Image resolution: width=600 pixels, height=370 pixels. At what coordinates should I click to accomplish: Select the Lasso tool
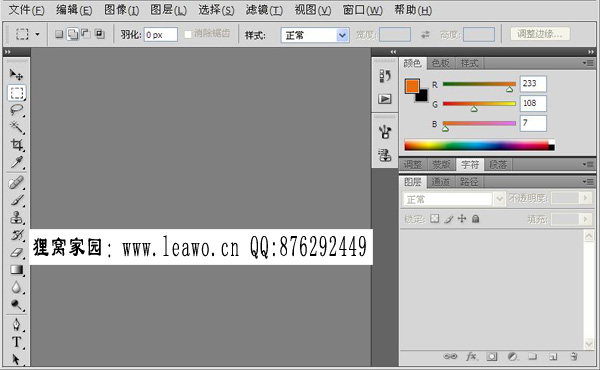click(16, 110)
